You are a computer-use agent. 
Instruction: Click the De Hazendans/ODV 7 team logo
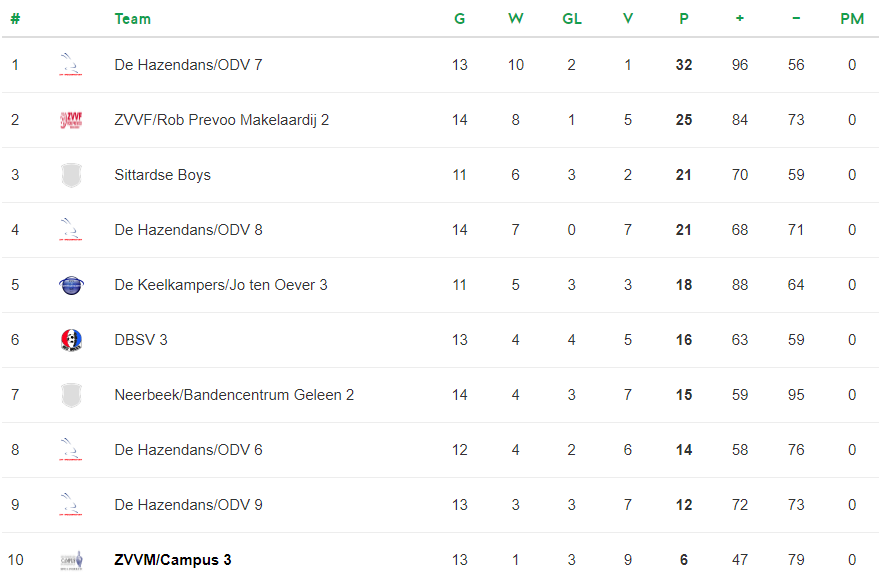[x=71, y=65]
